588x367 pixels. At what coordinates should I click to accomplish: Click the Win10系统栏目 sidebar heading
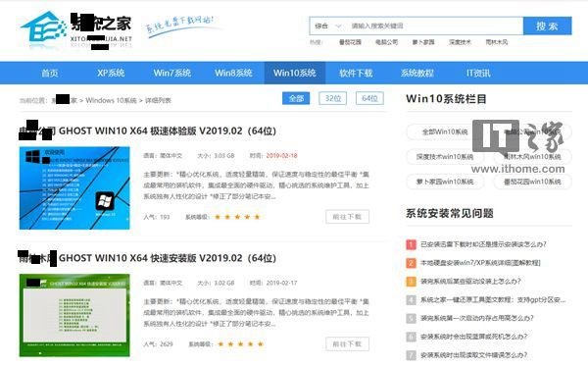point(446,99)
